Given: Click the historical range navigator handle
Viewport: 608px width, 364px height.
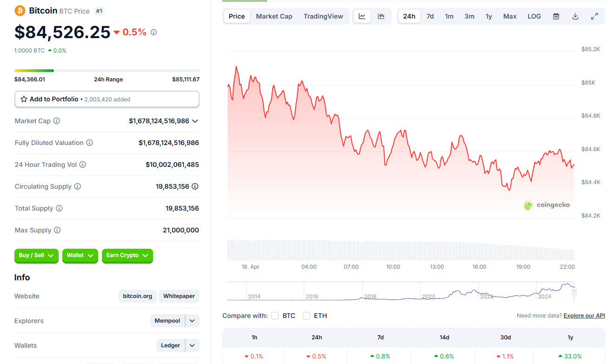Looking at the screenshot, I should click(x=575, y=291).
